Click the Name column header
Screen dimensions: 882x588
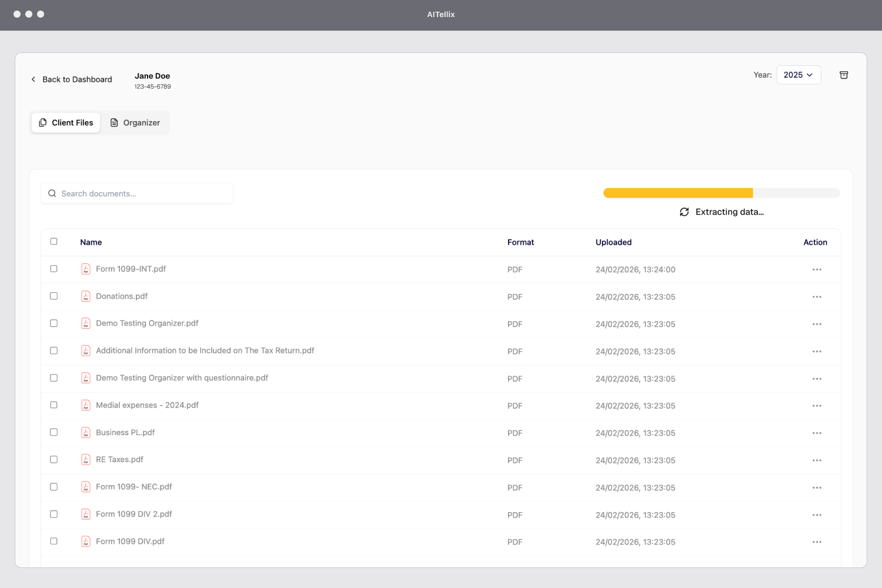pos(91,242)
